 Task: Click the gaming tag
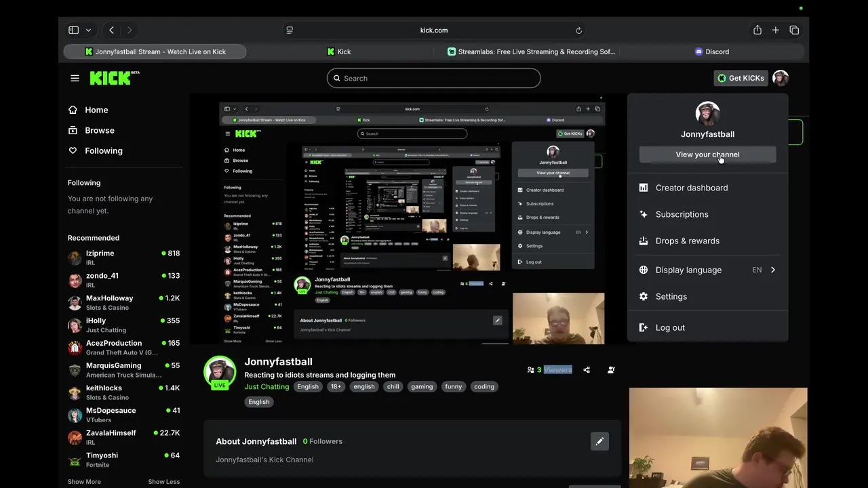[422, 386]
